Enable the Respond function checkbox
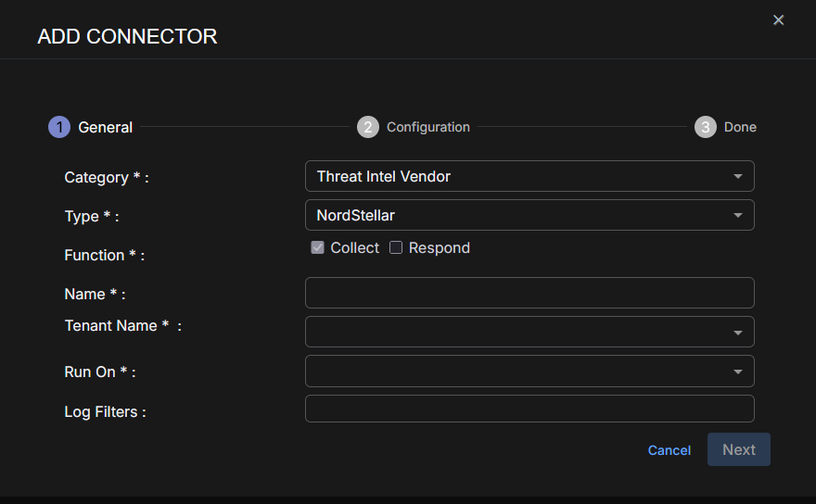 tap(396, 247)
